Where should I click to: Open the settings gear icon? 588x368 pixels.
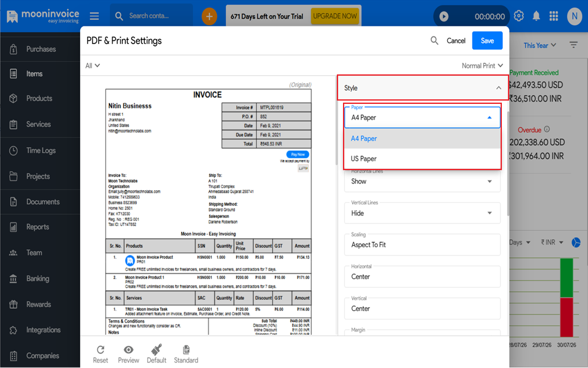point(519,16)
